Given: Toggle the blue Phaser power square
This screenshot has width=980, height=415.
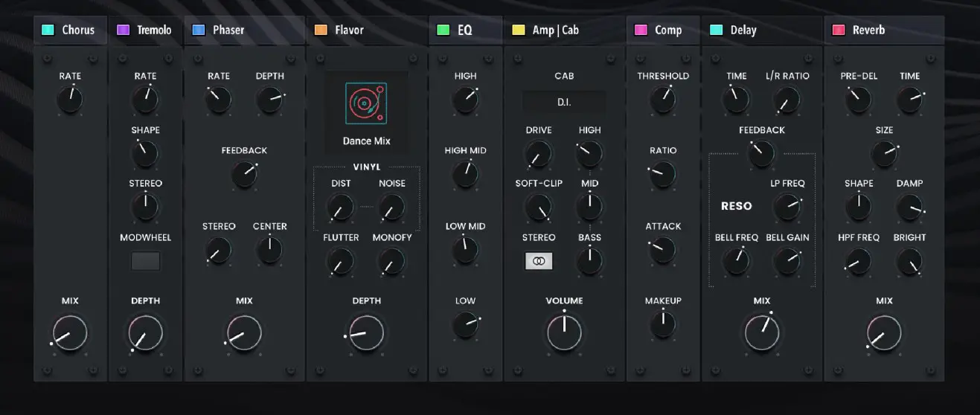Looking at the screenshot, I should click(199, 30).
